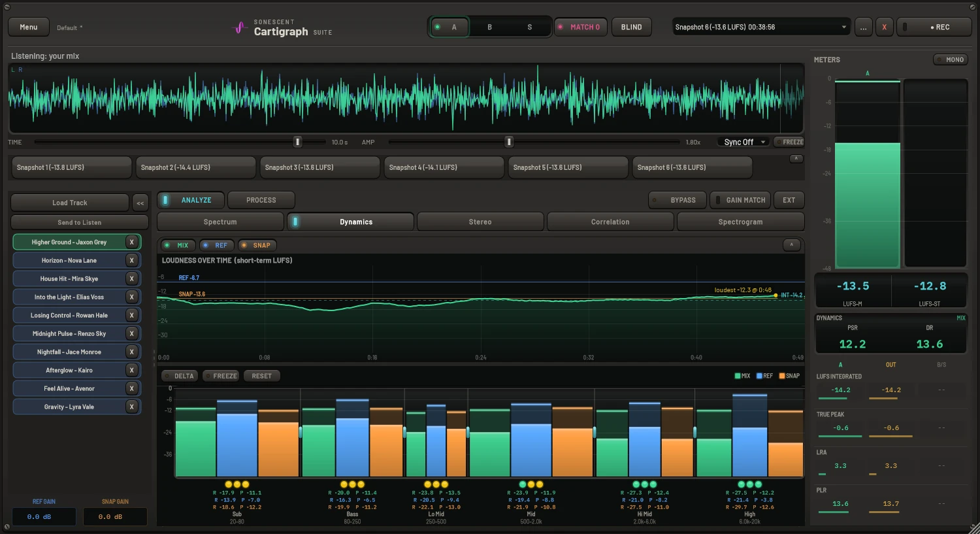The width and height of the screenshot is (980, 534).
Task: Switch to the Stereo tab
Action: pyautogui.click(x=480, y=222)
